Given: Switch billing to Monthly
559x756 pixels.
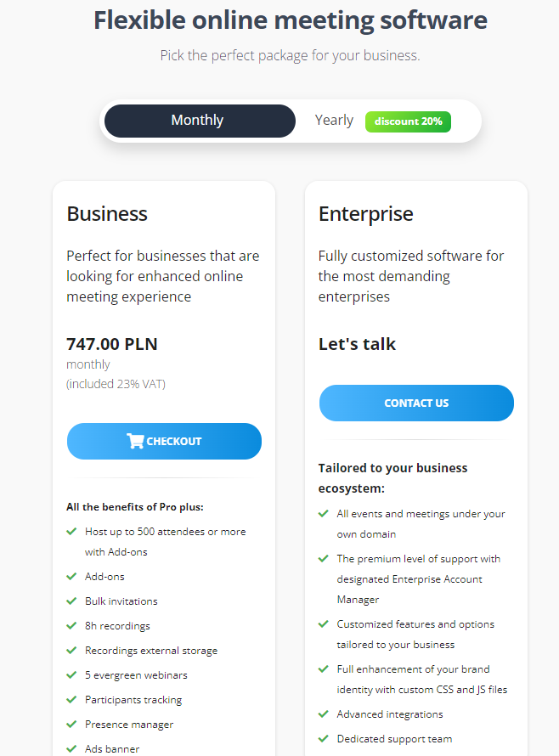Looking at the screenshot, I should [199, 121].
